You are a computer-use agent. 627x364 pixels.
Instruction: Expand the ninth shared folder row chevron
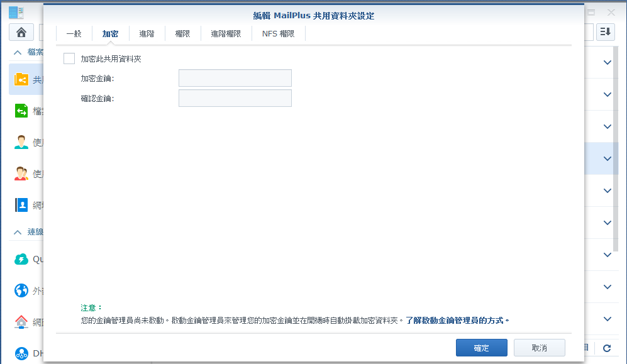tap(608, 319)
